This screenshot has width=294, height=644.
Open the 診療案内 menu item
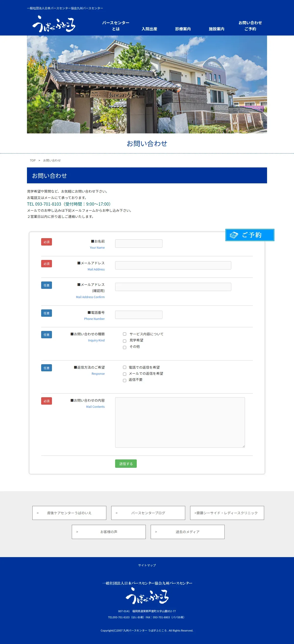183,29
